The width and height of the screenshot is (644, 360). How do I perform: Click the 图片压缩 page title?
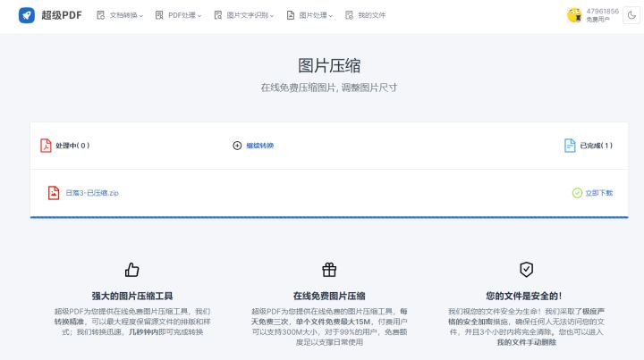(x=329, y=65)
